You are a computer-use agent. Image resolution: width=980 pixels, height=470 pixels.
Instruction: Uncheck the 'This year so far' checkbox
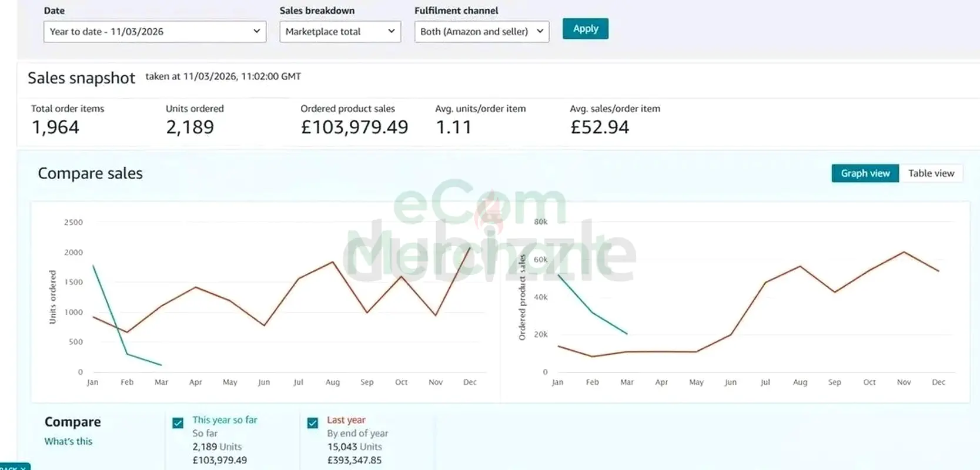click(x=178, y=423)
